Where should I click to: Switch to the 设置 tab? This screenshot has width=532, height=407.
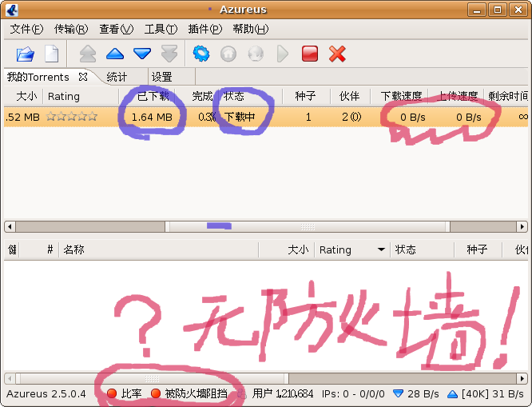coord(161,77)
